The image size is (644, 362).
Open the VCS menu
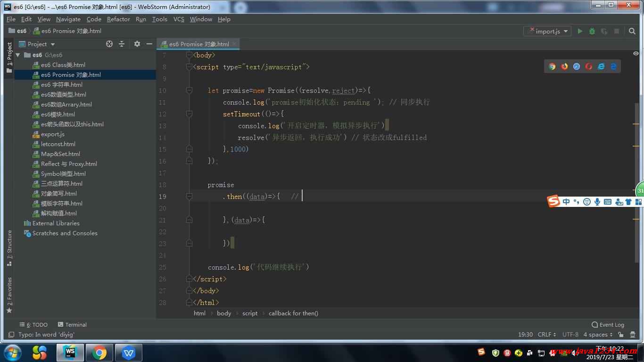pos(179,19)
